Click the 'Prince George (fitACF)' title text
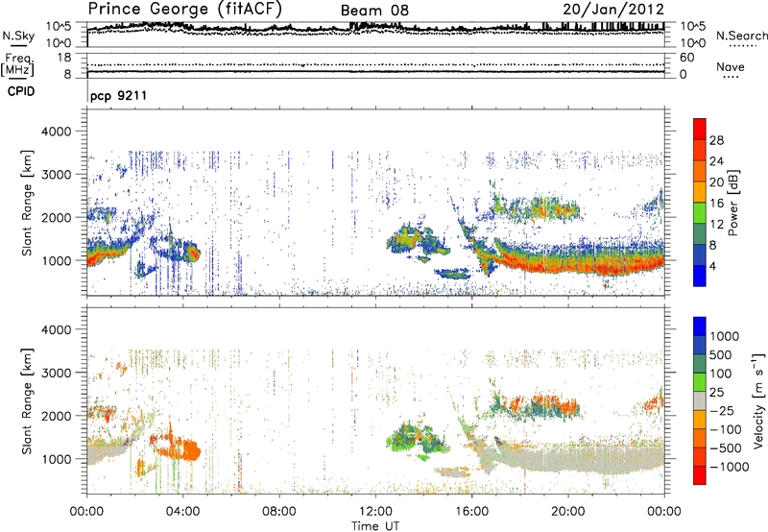Viewport: 768px width, 532px height. point(185,10)
